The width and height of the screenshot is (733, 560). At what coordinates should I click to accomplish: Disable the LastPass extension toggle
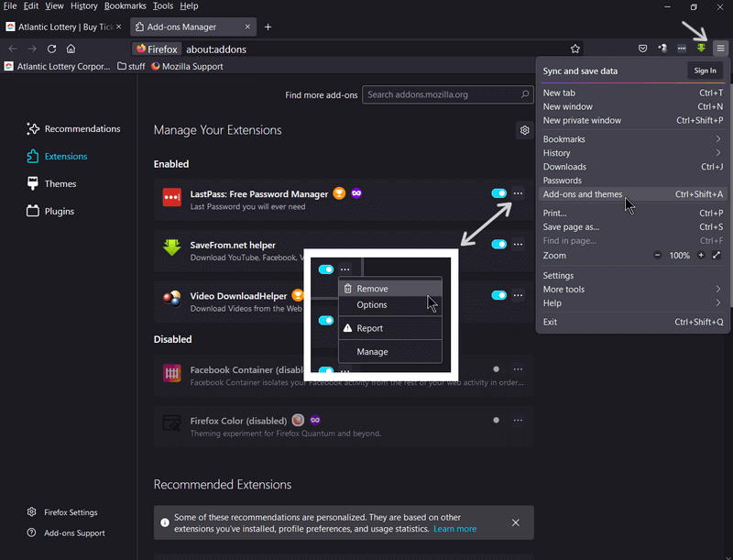498,193
